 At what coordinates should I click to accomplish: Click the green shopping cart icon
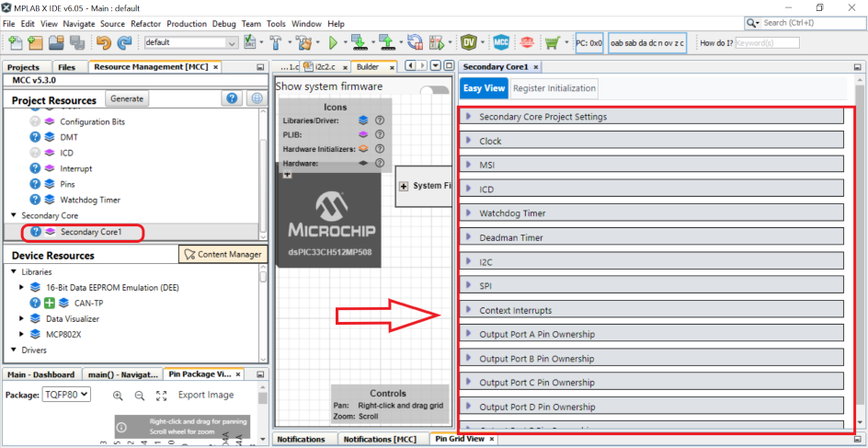coord(552,42)
